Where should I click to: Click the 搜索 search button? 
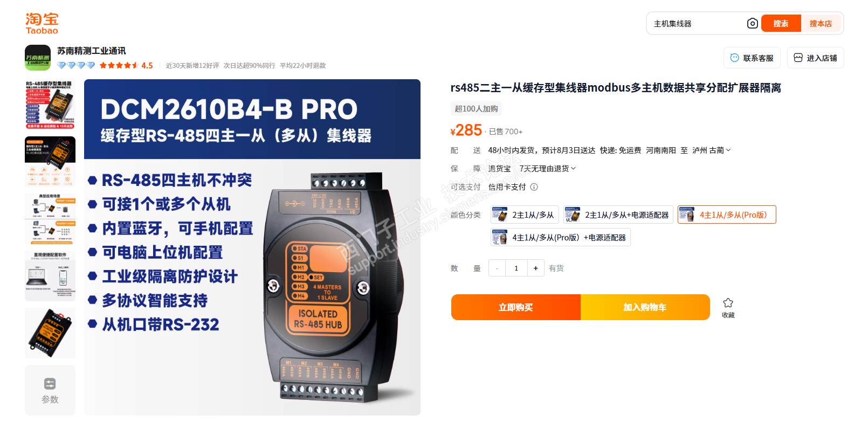point(781,23)
